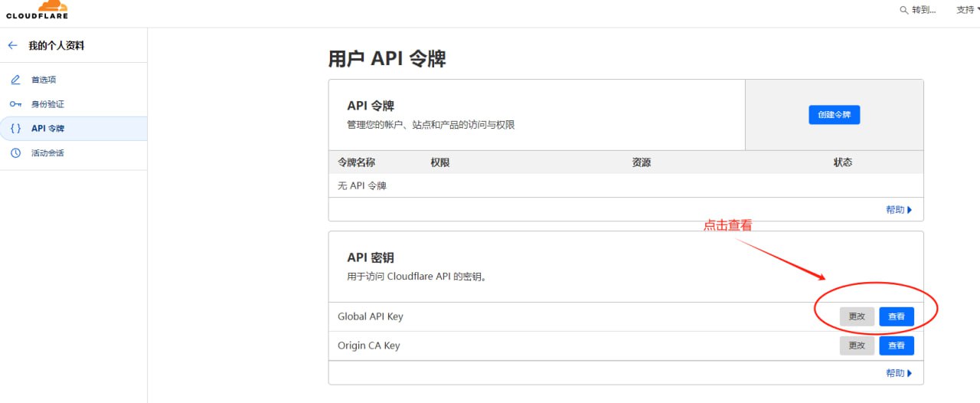This screenshot has width=980, height=403.
Task: Click the 我的个人资料 header
Action: [57, 46]
